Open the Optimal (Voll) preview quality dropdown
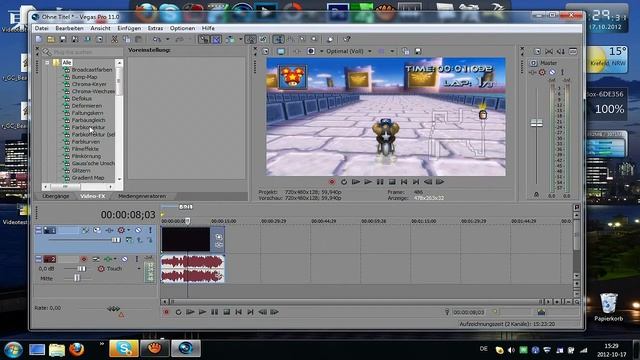640x360 pixels. 370,51
